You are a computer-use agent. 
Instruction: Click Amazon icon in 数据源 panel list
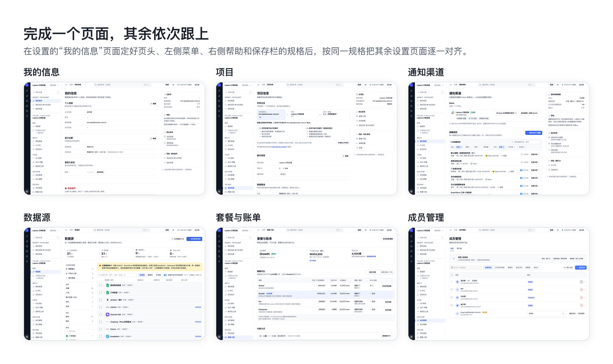[107, 300]
